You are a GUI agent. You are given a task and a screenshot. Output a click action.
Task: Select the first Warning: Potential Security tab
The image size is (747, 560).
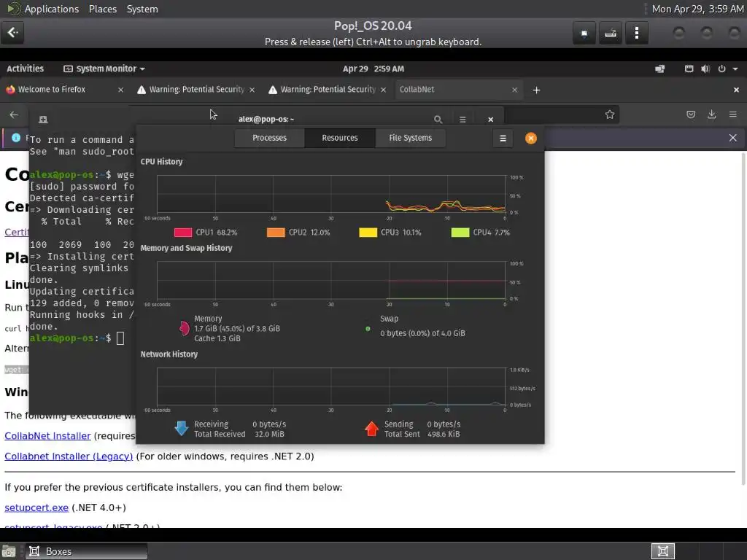[196, 90]
